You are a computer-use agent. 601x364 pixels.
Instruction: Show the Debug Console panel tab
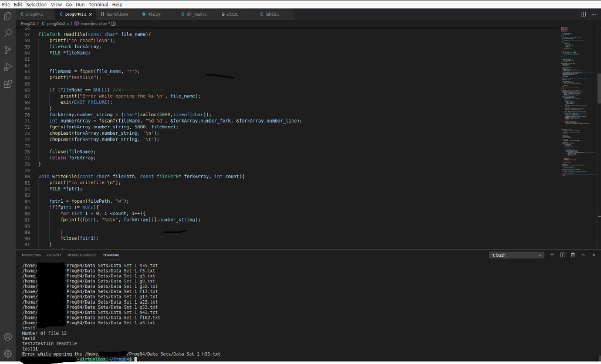tap(82, 255)
